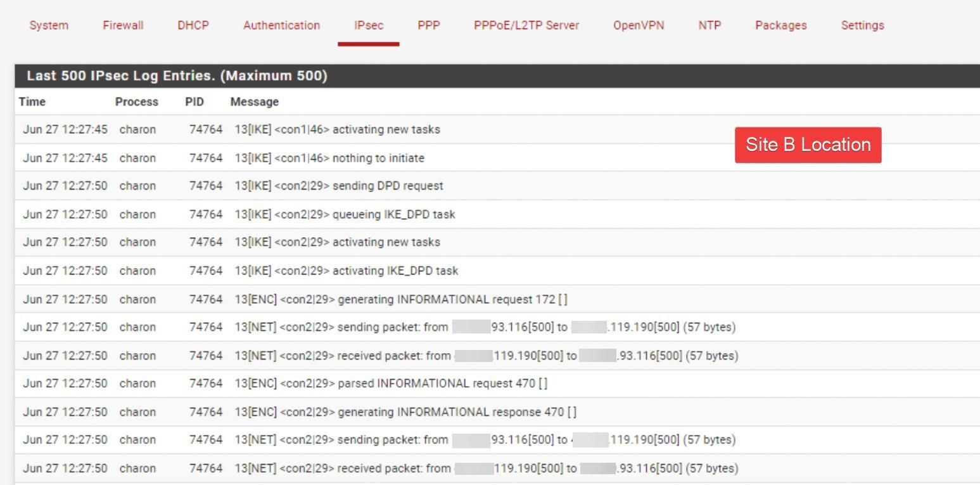980x485 pixels.
Task: Select message 'sending DPD request'
Action: click(339, 186)
